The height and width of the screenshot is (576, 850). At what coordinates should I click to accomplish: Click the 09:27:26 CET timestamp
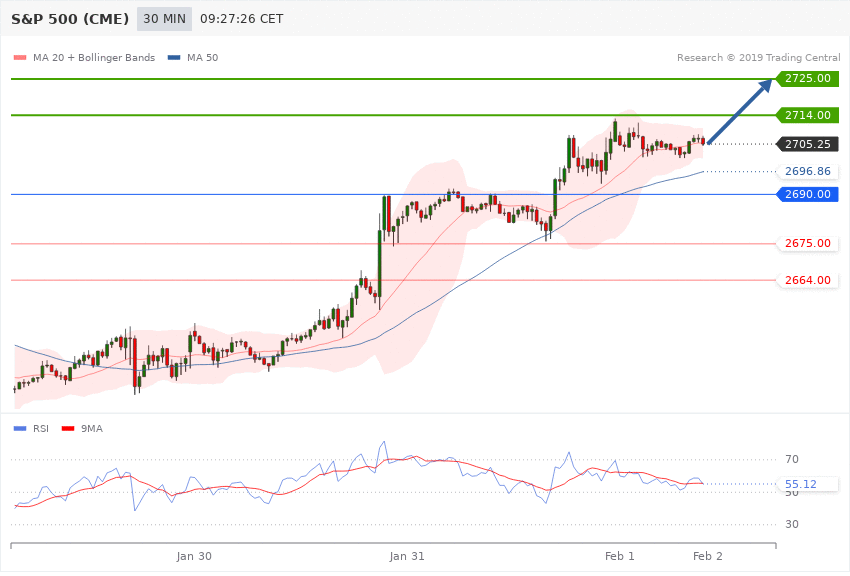pos(242,19)
